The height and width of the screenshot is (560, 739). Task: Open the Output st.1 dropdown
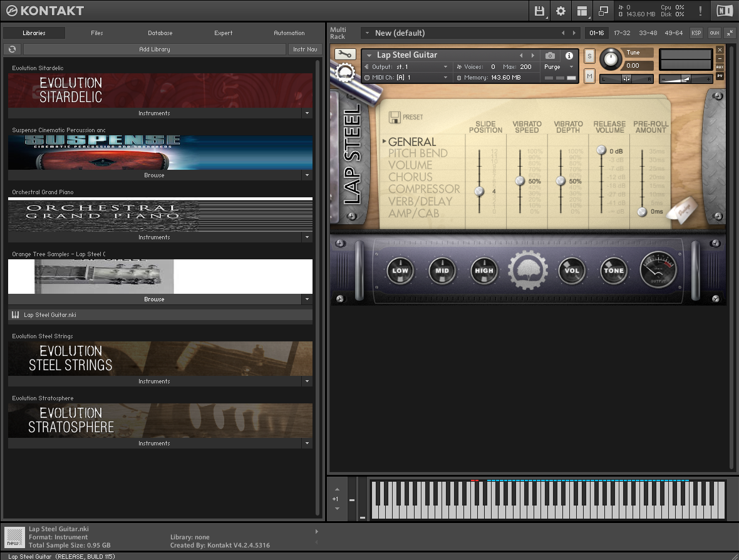(x=406, y=67)
